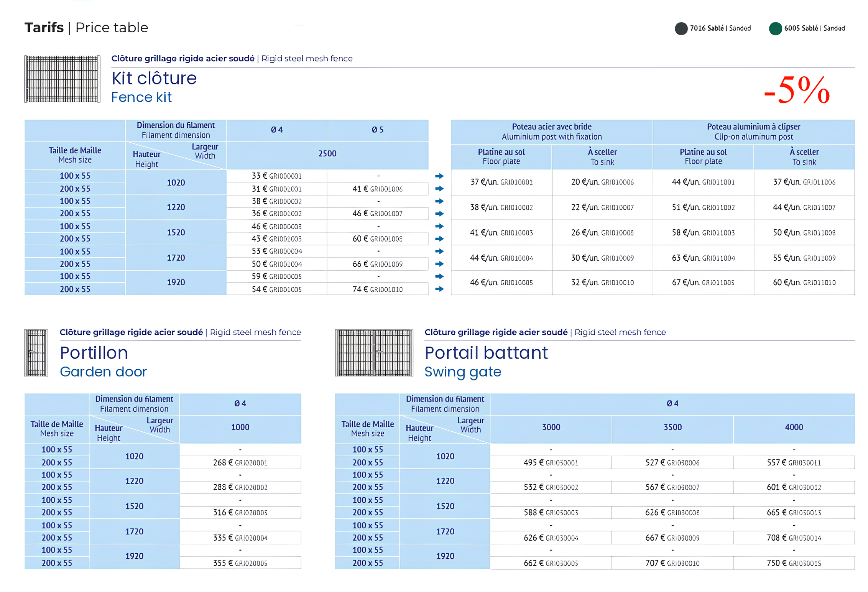Toggle the 100 x 55 mesh size row
Viewport: 868px width, 592px height.
[x=75, y=176]
